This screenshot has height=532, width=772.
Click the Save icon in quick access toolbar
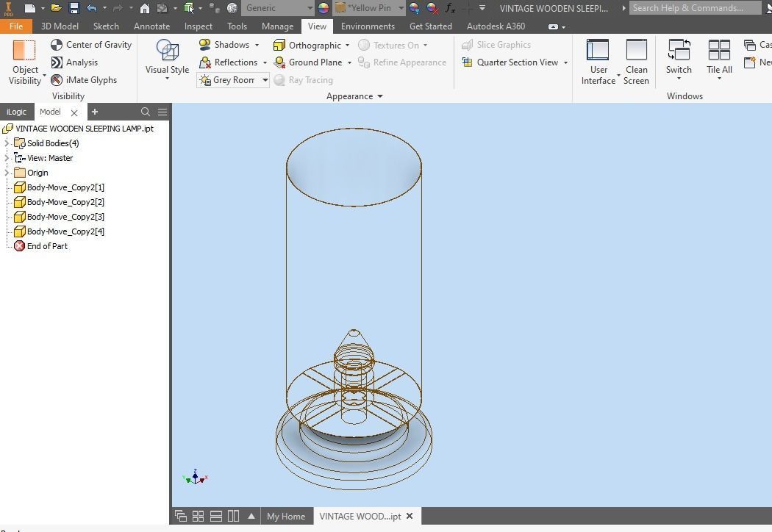point(74,8)
